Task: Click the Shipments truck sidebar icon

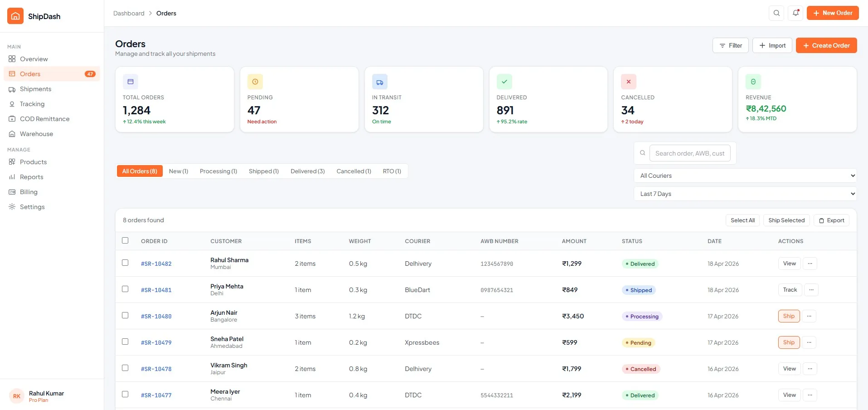Action: click(12, 89)
